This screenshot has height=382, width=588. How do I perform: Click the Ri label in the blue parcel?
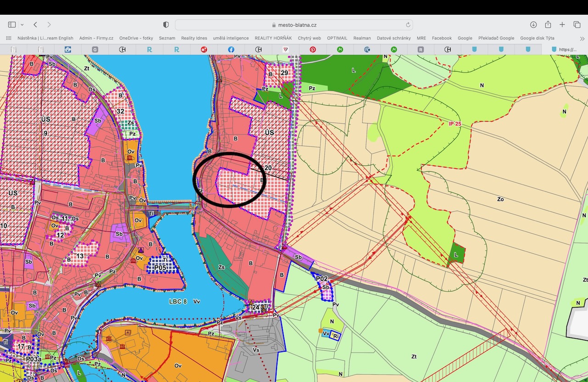point(336,335)
